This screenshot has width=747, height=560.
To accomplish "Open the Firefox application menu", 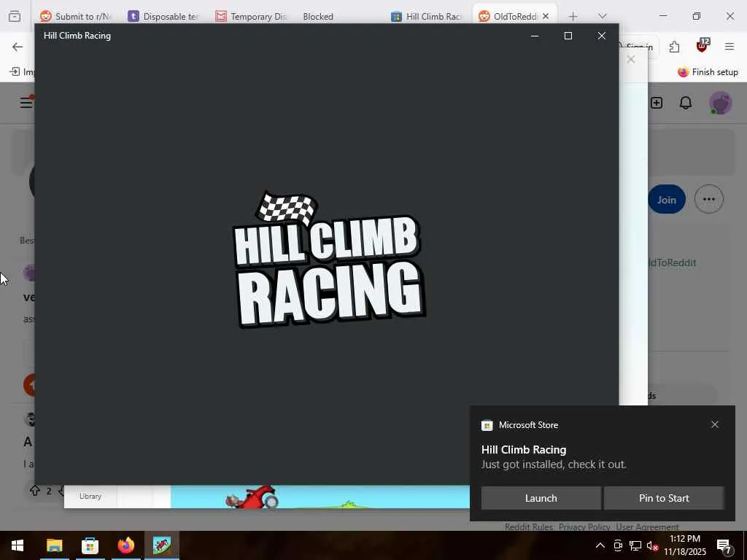I will coord(729,47).
